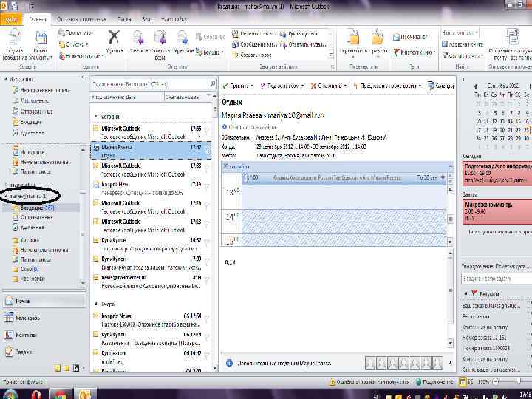532x399 pixels.
Task: Click the Meeting (Собрание) reply icon
Action: pos(199,37)
